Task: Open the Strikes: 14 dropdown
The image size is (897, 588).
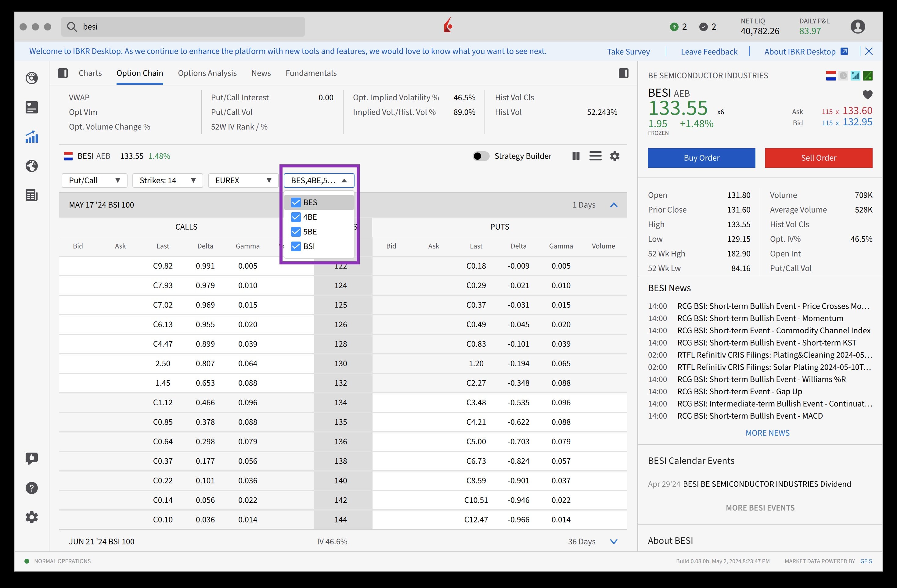Action: (x=167, y=181)
